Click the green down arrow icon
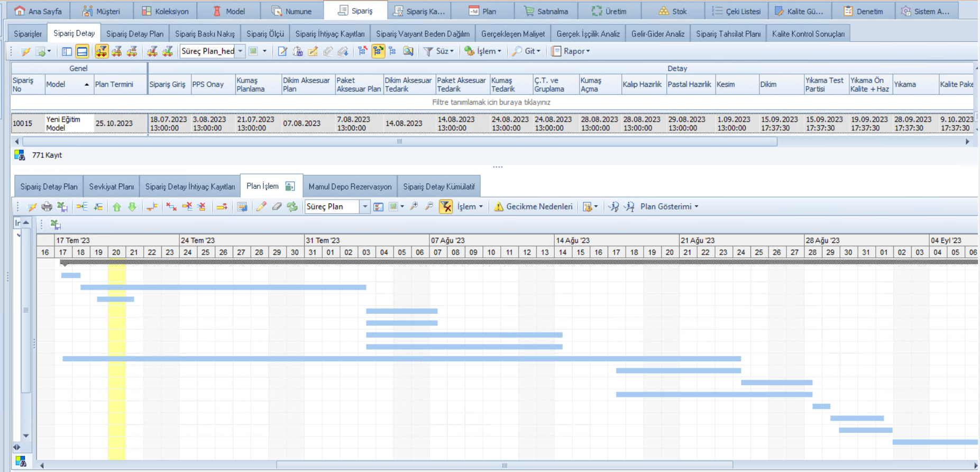Screen dimensions: 980x472 132,207
